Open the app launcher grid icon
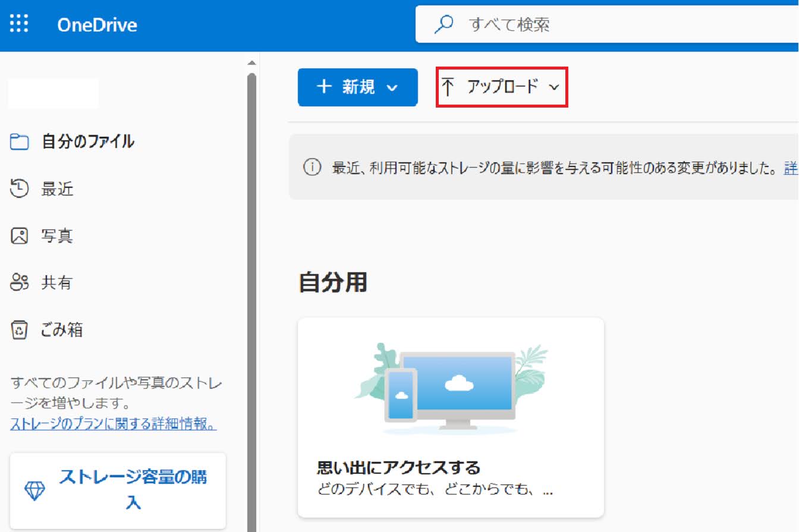The image size is (799, 532). point(19,25)
